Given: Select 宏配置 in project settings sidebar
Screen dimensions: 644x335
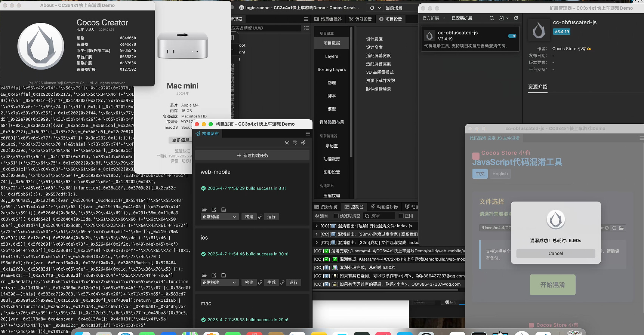Looking at the screenshot, I should coord(332,146).
